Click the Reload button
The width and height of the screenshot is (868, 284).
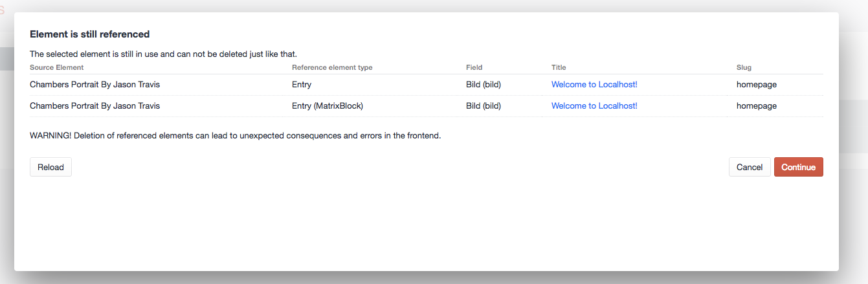point(50,167)
